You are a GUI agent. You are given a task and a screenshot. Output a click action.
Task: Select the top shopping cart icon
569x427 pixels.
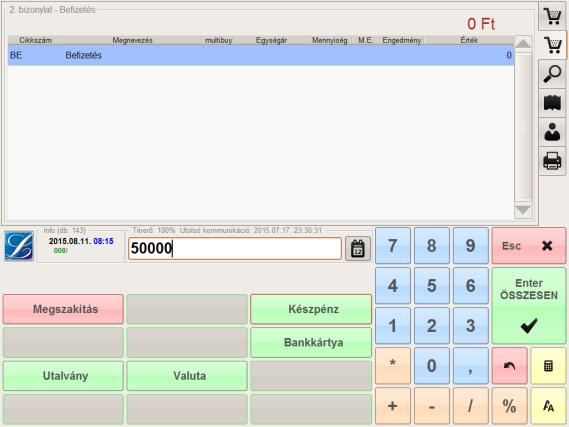[552, 16]
